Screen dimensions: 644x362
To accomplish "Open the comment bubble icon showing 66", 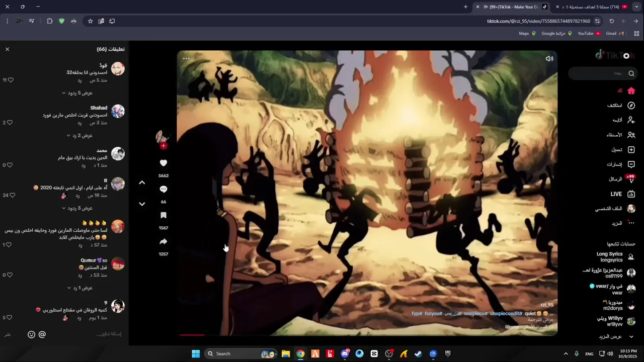I will point(163,189).
